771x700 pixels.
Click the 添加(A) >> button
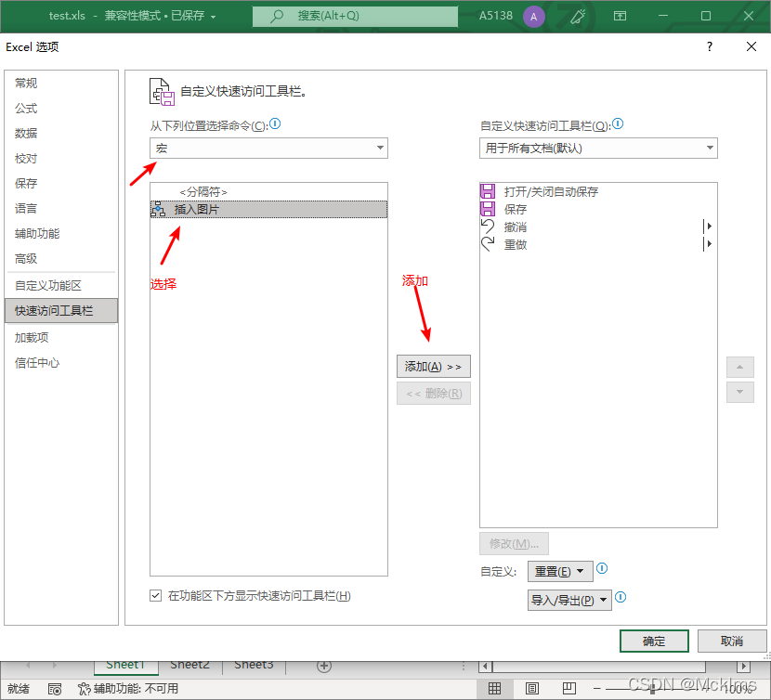coord(433,366)
